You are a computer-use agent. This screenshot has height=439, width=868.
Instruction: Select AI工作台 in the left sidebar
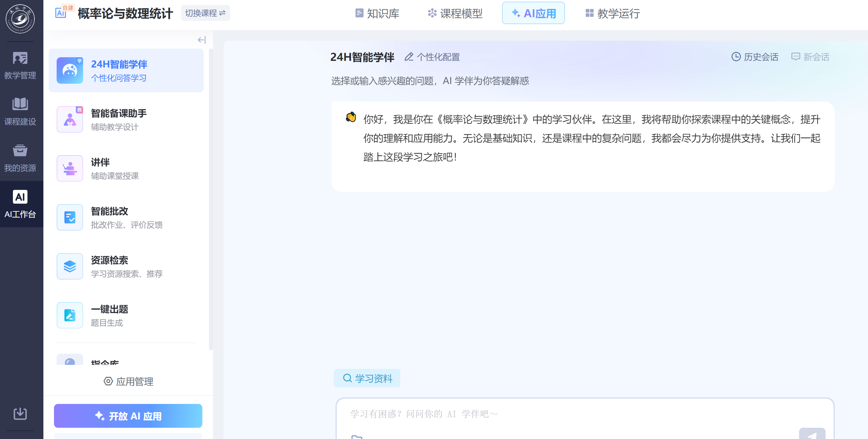(20, 204)
